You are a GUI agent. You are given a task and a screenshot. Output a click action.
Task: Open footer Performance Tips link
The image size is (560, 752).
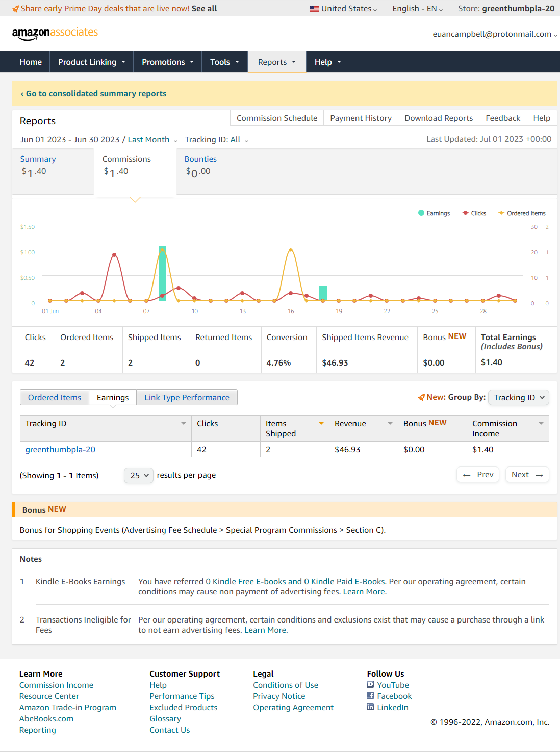[x=182, y=696]
